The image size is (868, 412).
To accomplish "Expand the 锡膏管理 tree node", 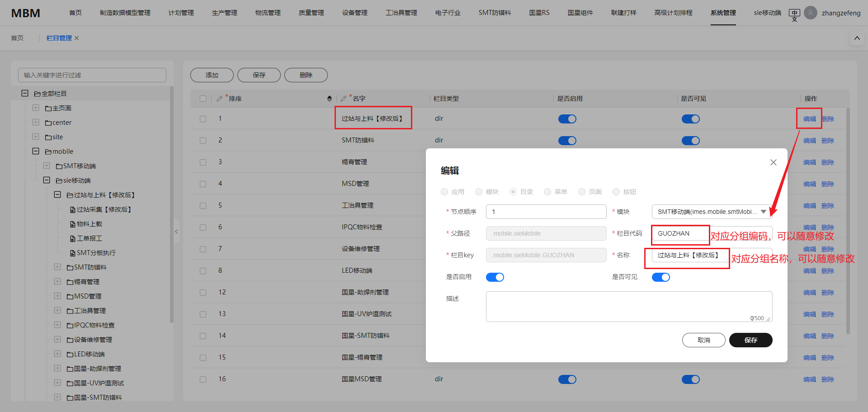I will [x=57, y=281].
